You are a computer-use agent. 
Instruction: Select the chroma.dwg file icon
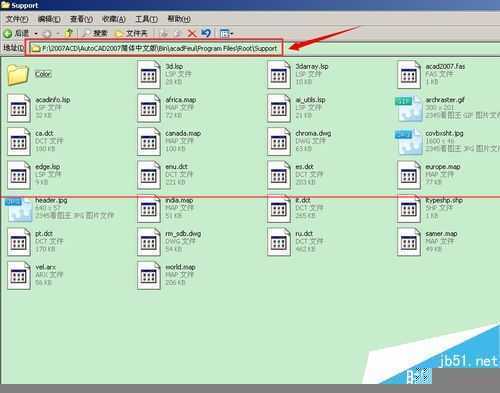point(279,142)
